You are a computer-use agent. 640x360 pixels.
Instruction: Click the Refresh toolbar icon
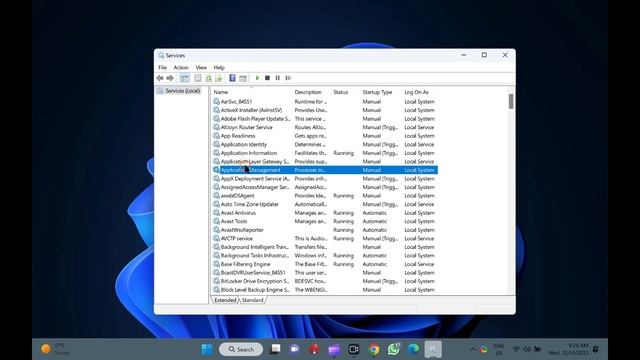pos(209,78)
